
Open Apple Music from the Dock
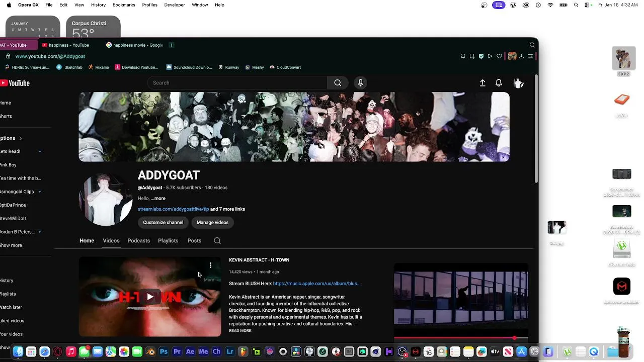point(71,352)
